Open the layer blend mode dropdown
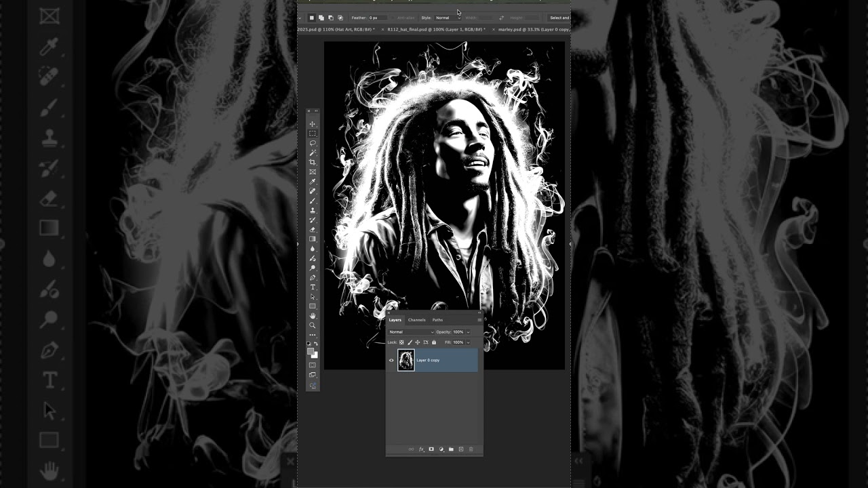 point(411,332)
